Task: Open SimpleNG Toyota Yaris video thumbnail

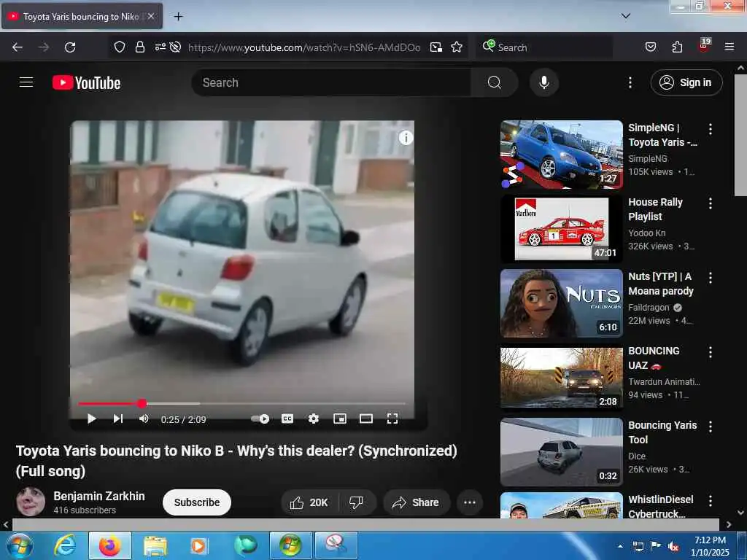Action: (561, 155)
